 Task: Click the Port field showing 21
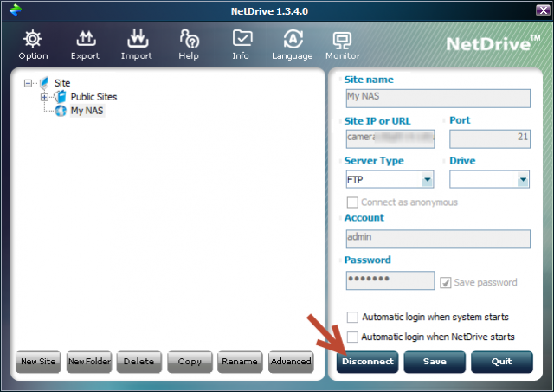pos(490,138)
